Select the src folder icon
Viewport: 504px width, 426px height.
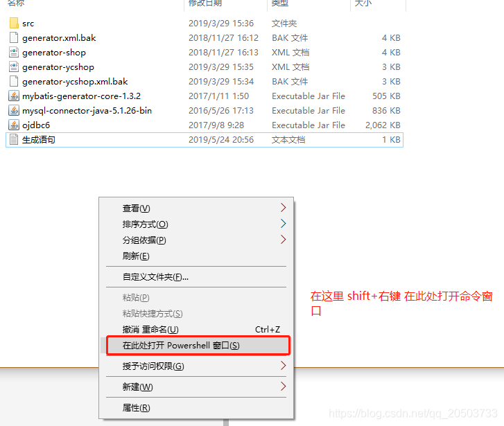[x=14, y=23]
